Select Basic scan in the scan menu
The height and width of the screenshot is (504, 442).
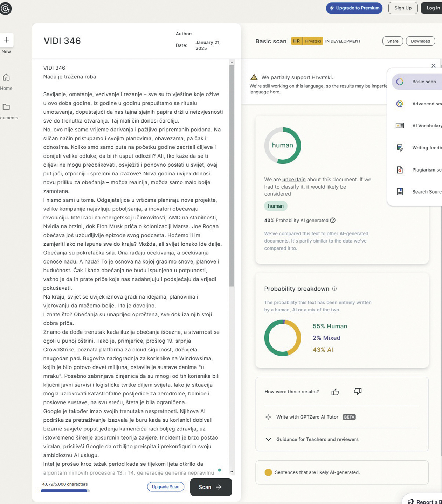(423, 82)
